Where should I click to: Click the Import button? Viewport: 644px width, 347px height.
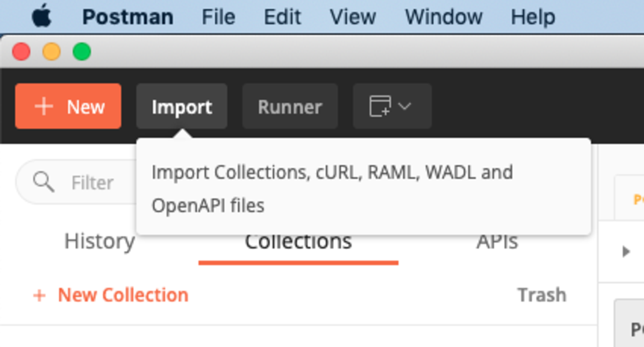[x=182, y=106]
